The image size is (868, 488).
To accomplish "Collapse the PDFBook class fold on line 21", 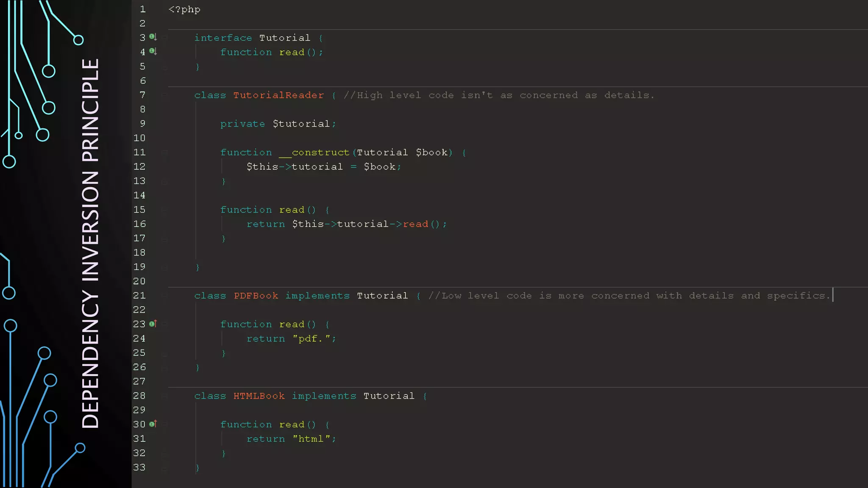I will click(x=164, y=295).
